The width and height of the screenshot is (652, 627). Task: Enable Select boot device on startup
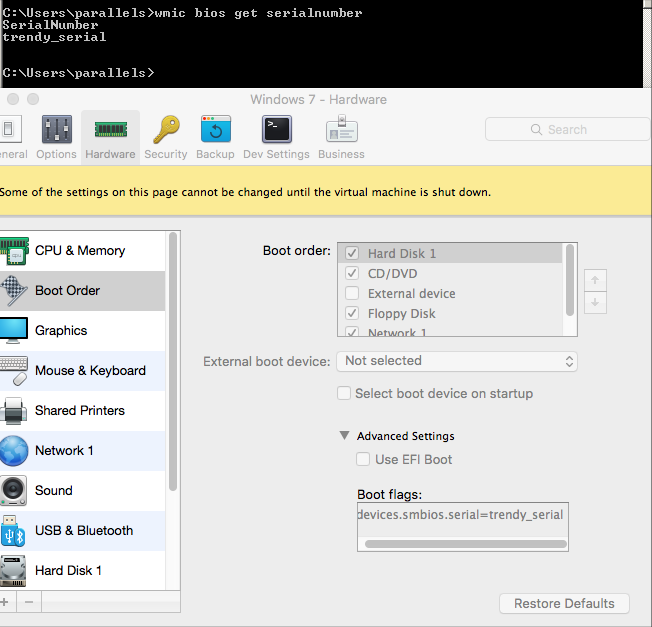344,393
